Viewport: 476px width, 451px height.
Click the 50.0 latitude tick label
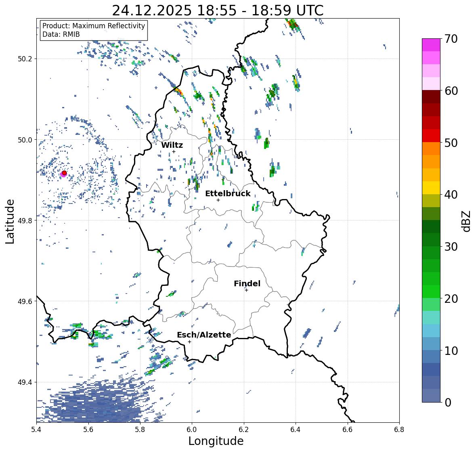click(x=25, y=140)
